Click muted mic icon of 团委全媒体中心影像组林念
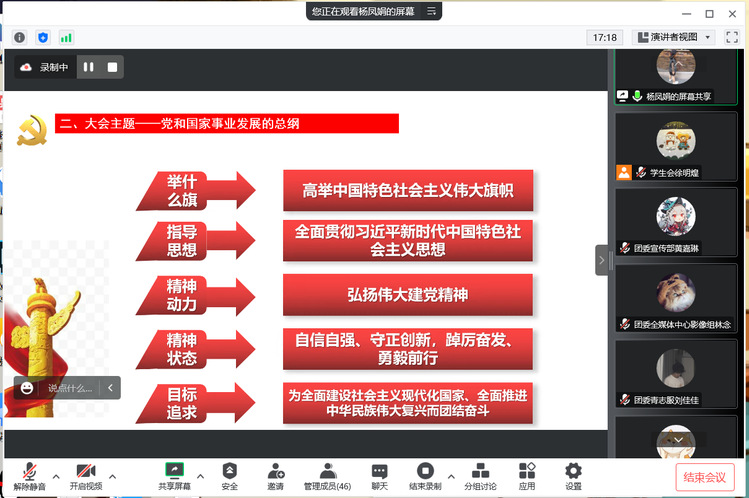The height and width of the screenshot is (498, 749). click(x=625, y=324)
